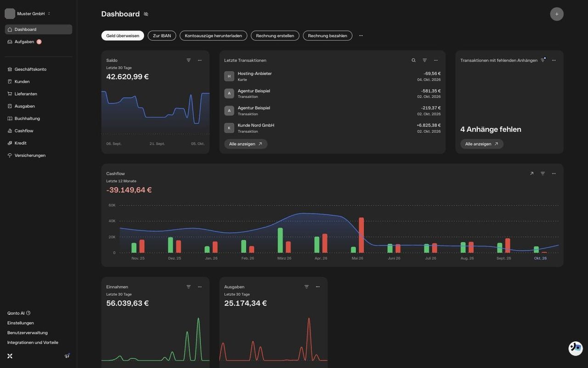Image resolution: width=588 pixels, height=368 pixels.
Task: Open the Einnahmen card options menu
Action: [x=200, y=287]
